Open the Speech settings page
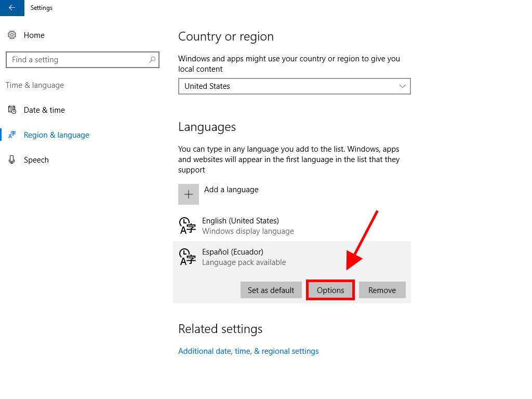Viewport: 532px width, 399px height. click(36, 160)
